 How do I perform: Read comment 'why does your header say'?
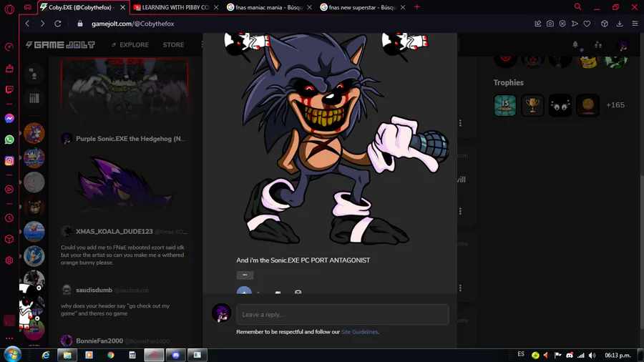click(115, 310)
